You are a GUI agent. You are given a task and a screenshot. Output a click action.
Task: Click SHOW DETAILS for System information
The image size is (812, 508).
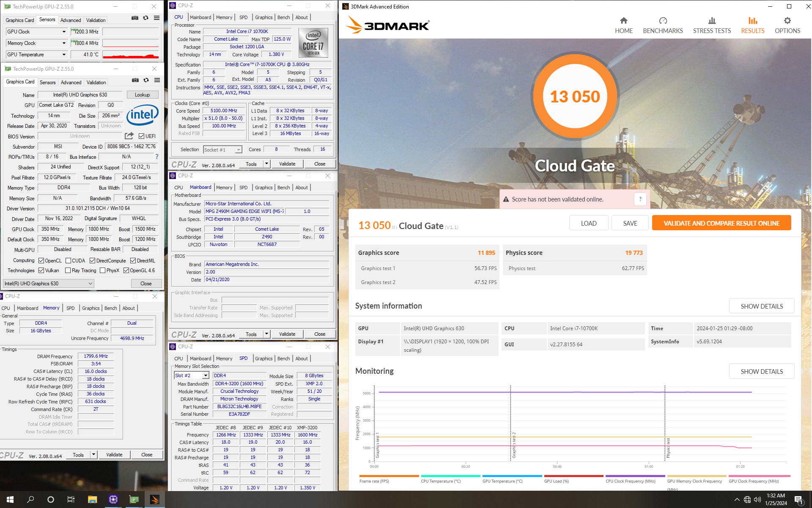point(762,306)
